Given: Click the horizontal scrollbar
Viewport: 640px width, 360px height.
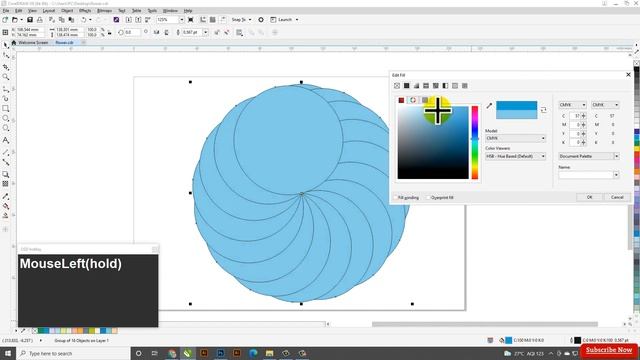Looking at the screenshot, I should pyautogui.click(x=484, y=324).
